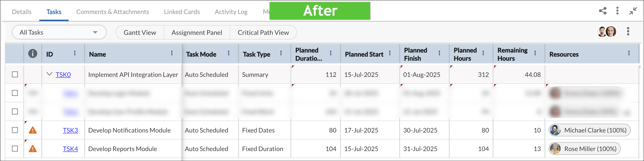The height and width of the screenshot is (161, 644).
Task: Open info icon column header
Action: [32, 53]
